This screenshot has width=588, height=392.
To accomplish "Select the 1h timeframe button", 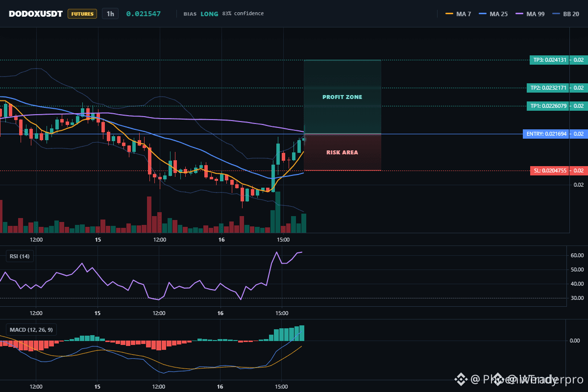I will pyautogui.click(x=110, y=14).
